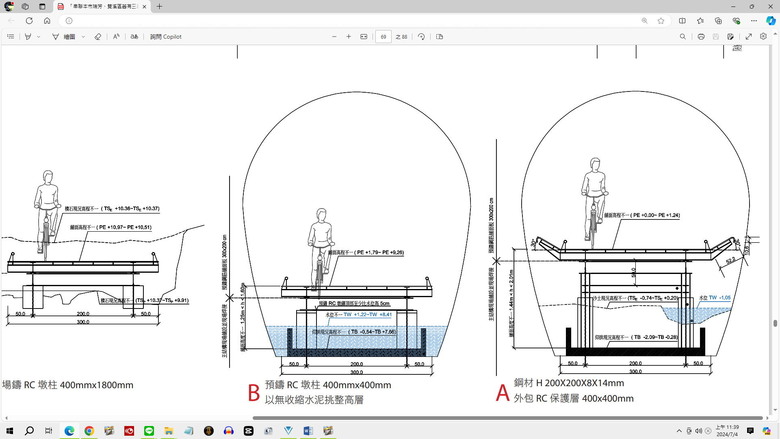Image resolution: width=780 pixels, height=439 pixels.
Task: Toggle page view layout icon
Action: [439, 36]
